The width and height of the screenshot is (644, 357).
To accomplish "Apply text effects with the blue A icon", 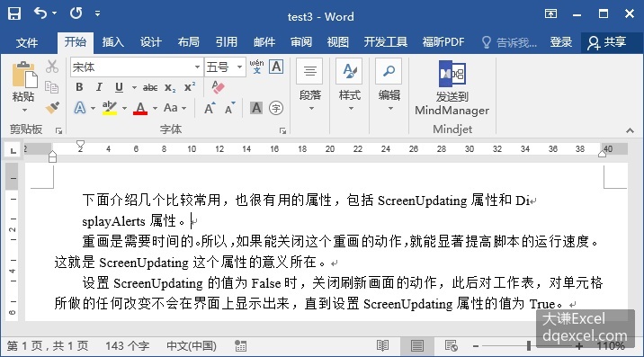I will [80, 108].
